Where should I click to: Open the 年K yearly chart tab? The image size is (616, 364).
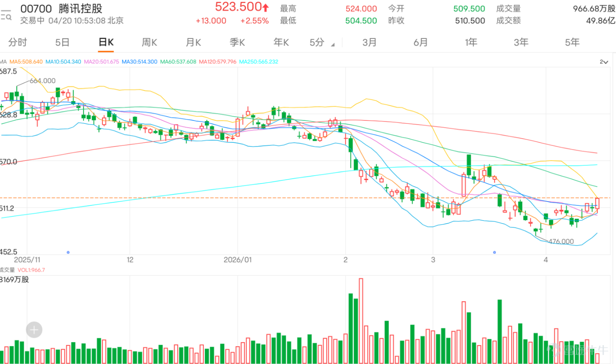(x=281, y=42)
